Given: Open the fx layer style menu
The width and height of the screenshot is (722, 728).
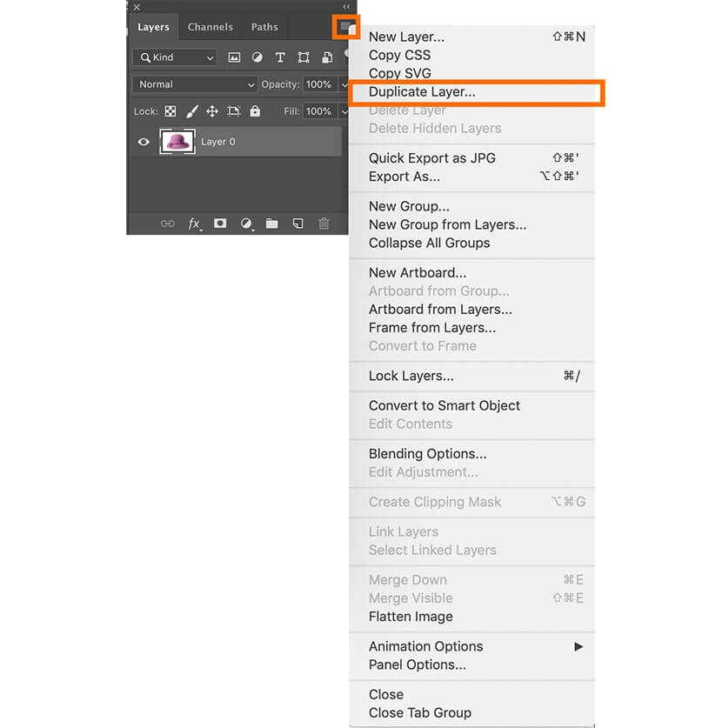Looking at the screenshot, I should click(x=195, y=224).
